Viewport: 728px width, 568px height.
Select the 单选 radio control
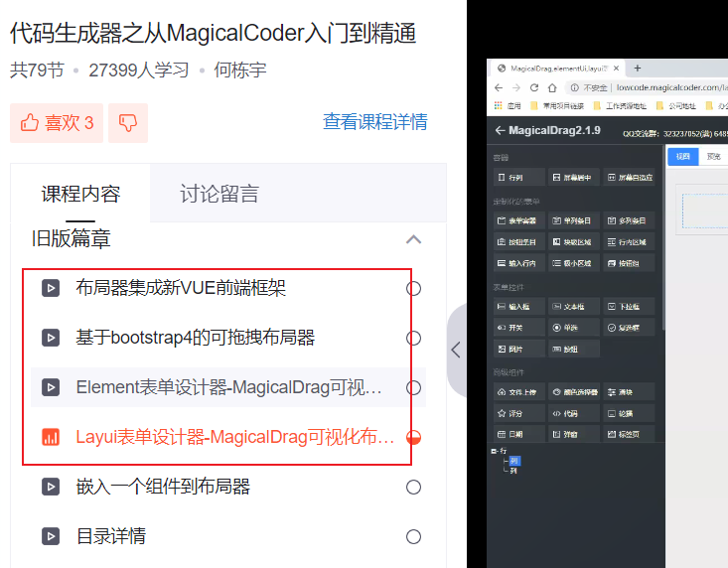pyautogui.click(x=574, y=328)
